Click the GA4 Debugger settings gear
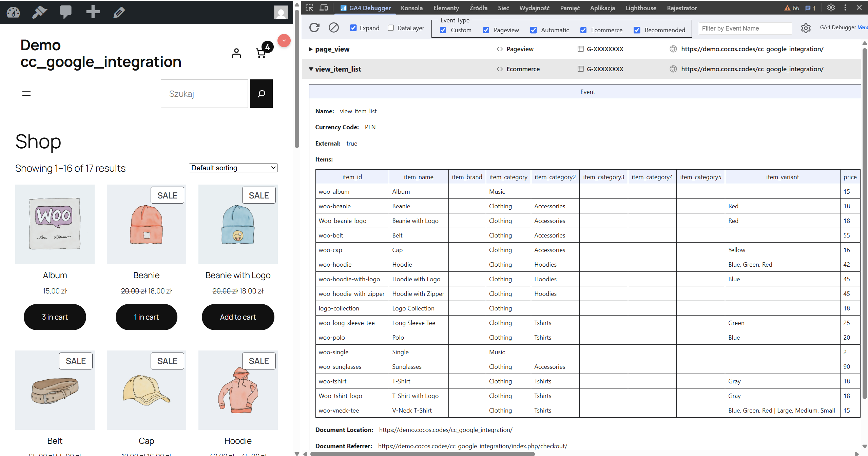Viewport: 868px width, 456px height. (806, 28)
